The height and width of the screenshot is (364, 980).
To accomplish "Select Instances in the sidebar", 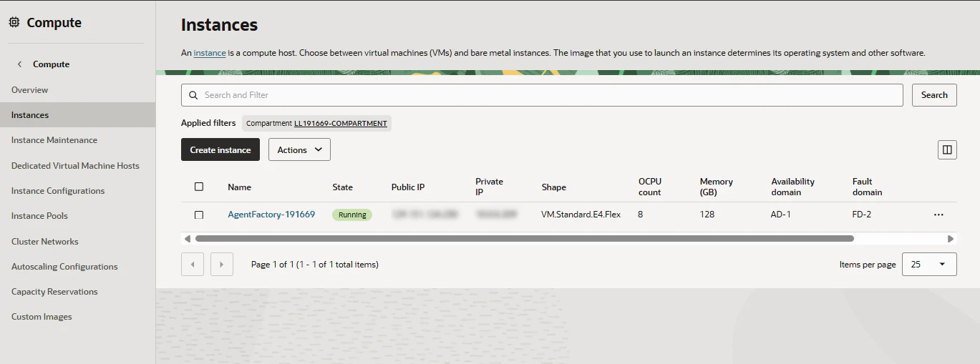I will (x=77, y=115).
